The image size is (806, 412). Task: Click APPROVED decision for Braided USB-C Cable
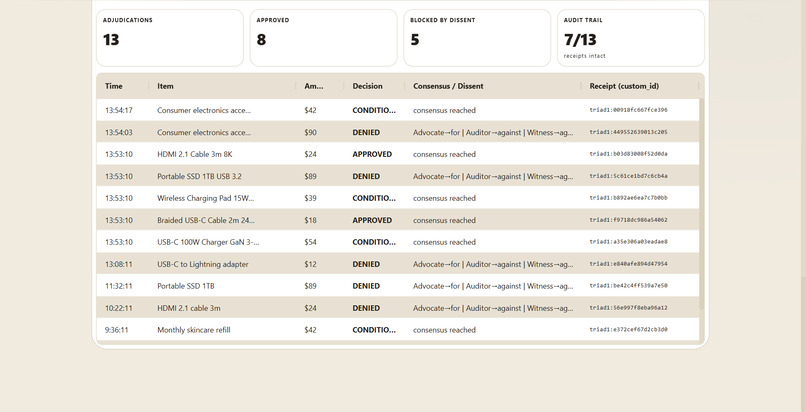pyautogui.click(x=372, y=220)
